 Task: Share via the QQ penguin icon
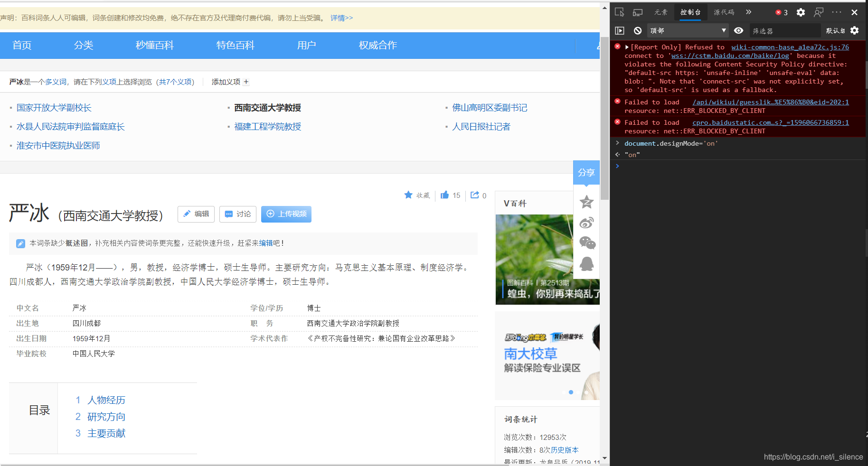click(x=587, y=263)
